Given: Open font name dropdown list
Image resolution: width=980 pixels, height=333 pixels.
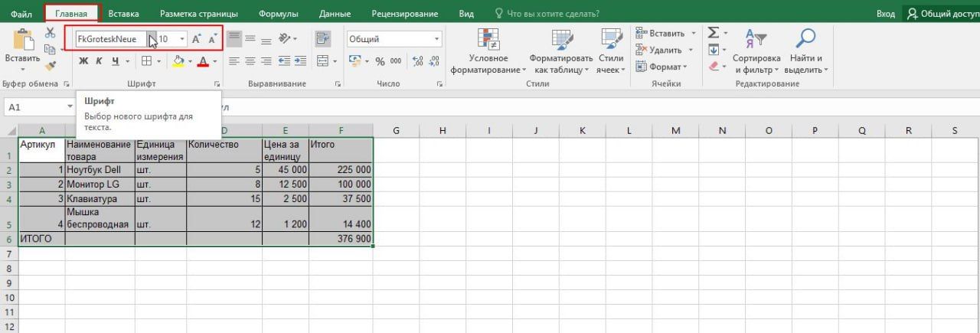Looking at the screenshot, I should [x=152, y=38].
